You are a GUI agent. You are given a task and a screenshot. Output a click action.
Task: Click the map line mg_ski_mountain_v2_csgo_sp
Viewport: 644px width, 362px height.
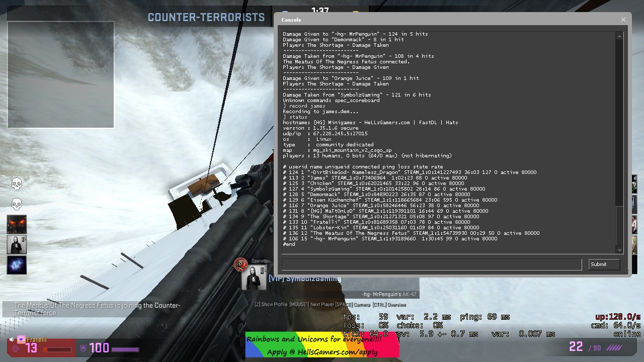(x=337, y=150)
